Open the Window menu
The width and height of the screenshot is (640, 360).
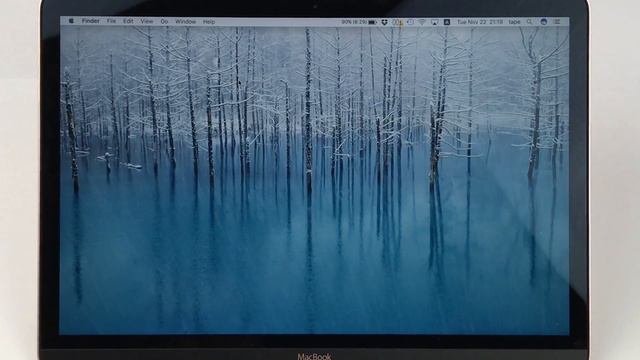point(185,21)
